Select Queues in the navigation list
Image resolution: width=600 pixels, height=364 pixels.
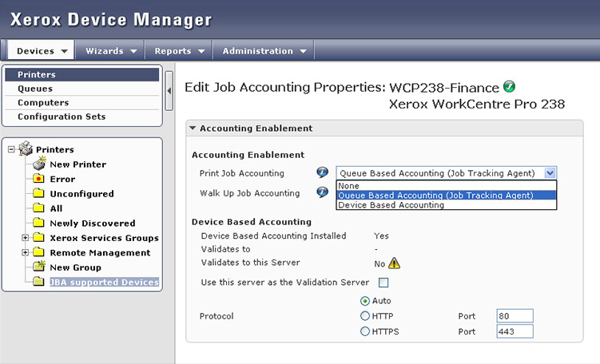[x=81, y=89]
